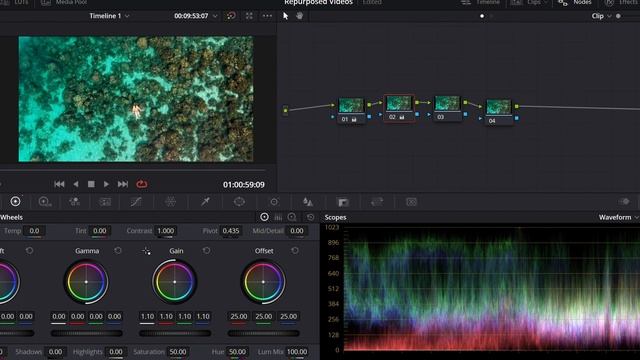Open the Sizing palette
Viewport: 640px width, 360px height.
click(x=377, y=202)
